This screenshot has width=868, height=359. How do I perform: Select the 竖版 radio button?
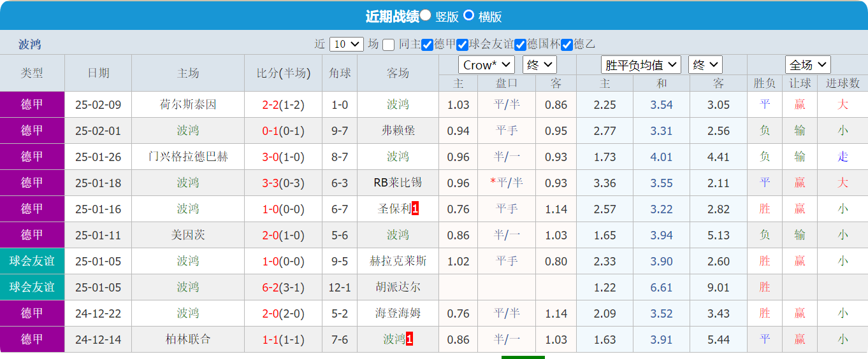(426, 15)
